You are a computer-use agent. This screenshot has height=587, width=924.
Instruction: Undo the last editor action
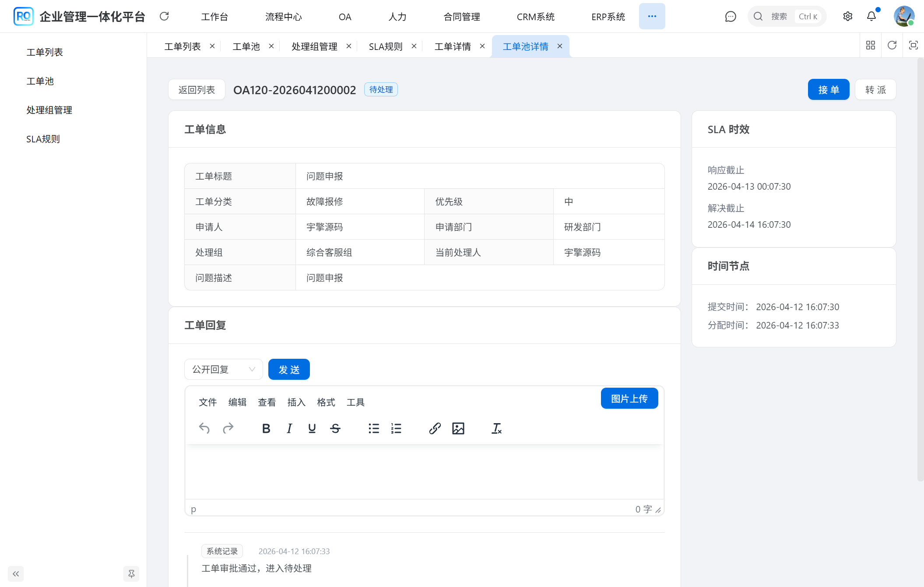(x=204, y=428)
